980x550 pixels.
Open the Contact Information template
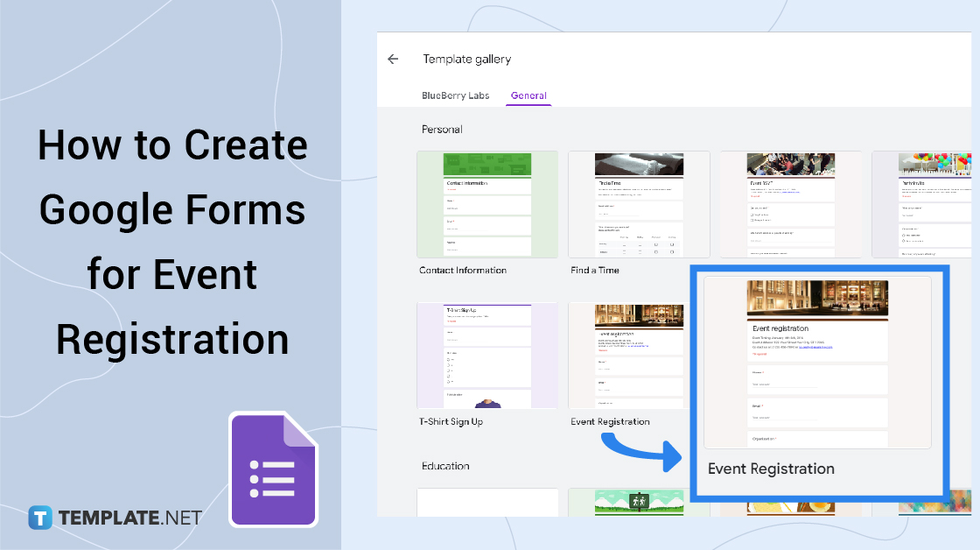(x=487, y=204)
